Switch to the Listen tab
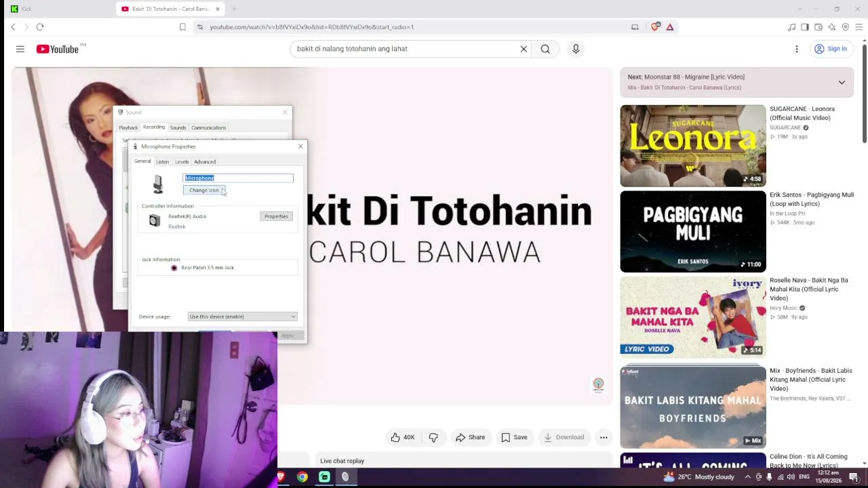 [163, 162]
